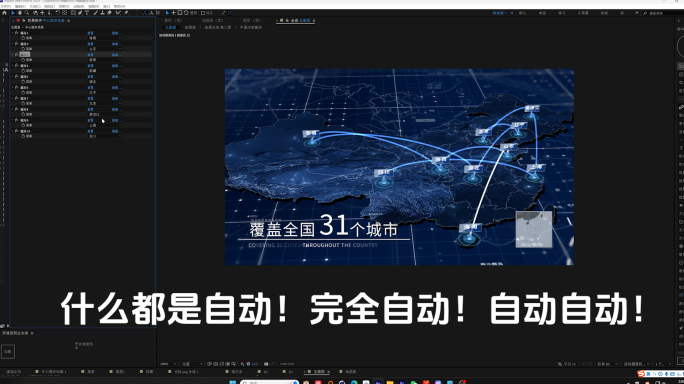Enable the snapping checkbox in toolbar

pyautogui.click(x=203, y=13)
